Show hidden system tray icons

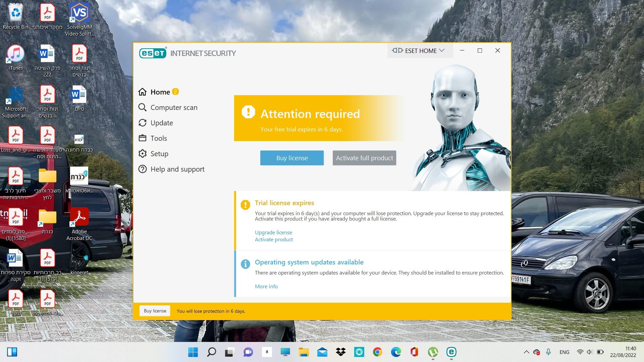click(526, 352)
